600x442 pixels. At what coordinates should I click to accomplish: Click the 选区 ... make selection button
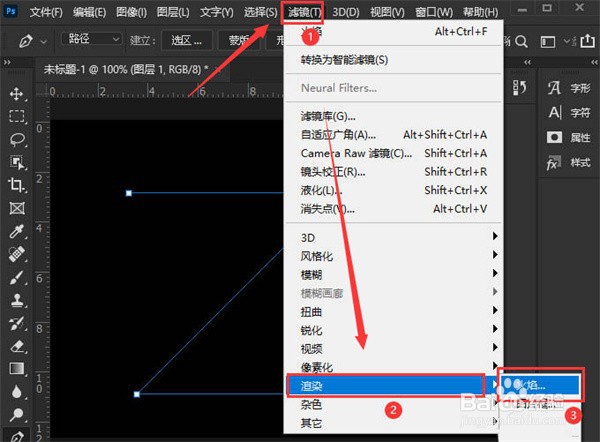(186, 40)
